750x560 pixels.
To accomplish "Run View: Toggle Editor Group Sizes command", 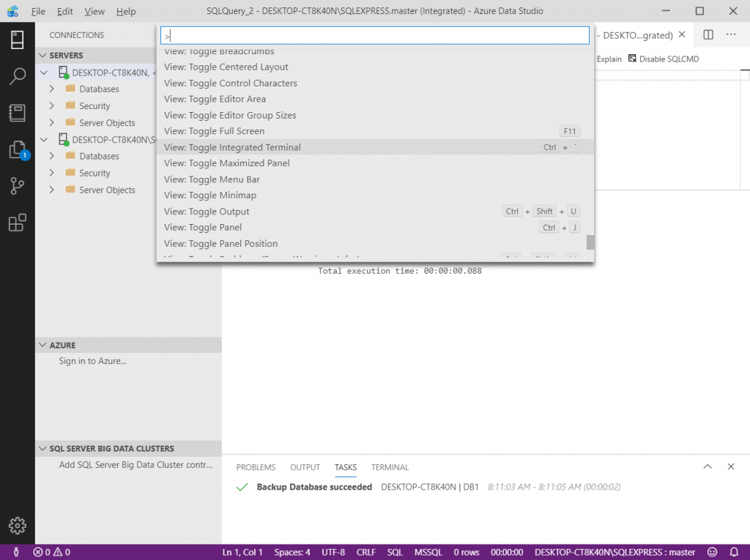I will click(375, 115).
